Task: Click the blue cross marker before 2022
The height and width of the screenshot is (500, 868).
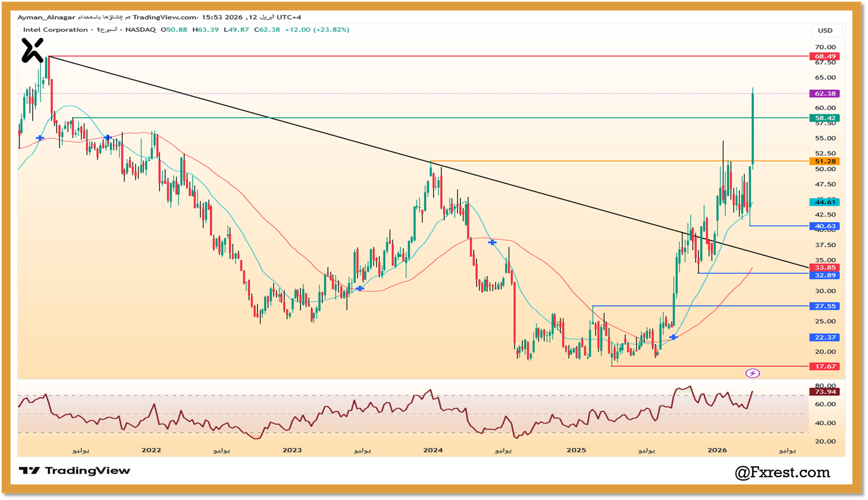Action: pyautogui.click(x=108, y=138)
